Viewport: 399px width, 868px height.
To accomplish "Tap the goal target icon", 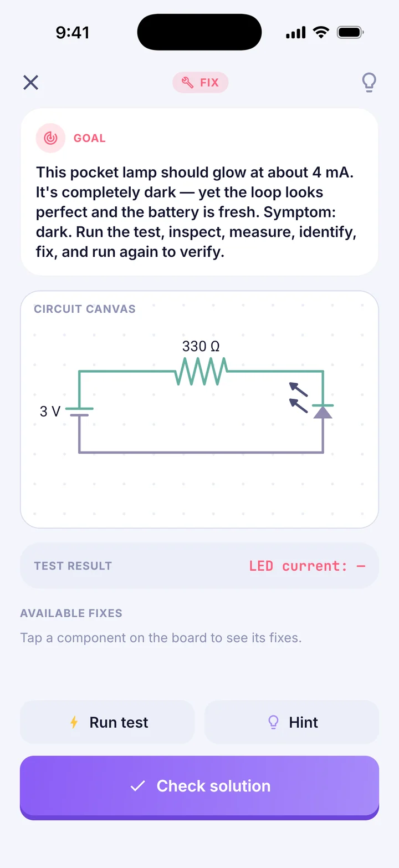I will 50,138.
